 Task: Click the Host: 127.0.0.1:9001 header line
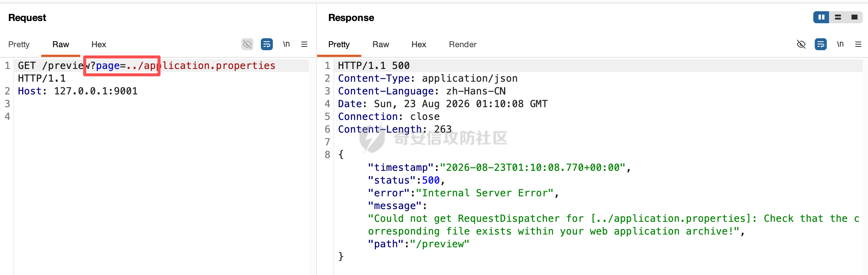[78, 91]
